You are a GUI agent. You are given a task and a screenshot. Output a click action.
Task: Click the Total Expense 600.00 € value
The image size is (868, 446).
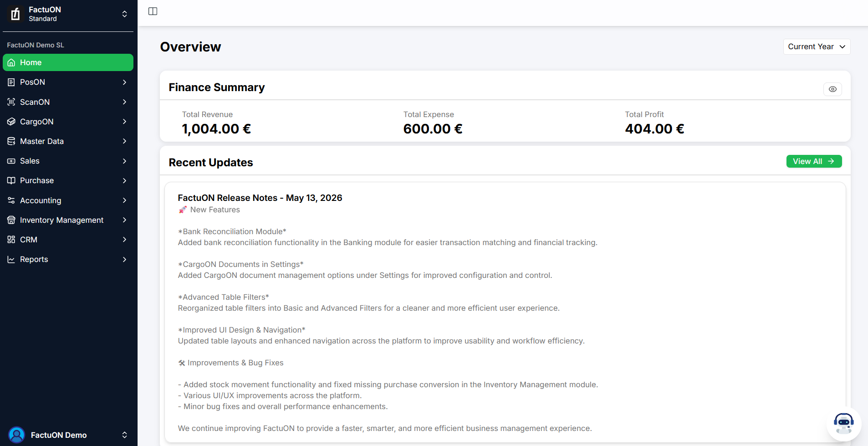click(x=433, y=129)
